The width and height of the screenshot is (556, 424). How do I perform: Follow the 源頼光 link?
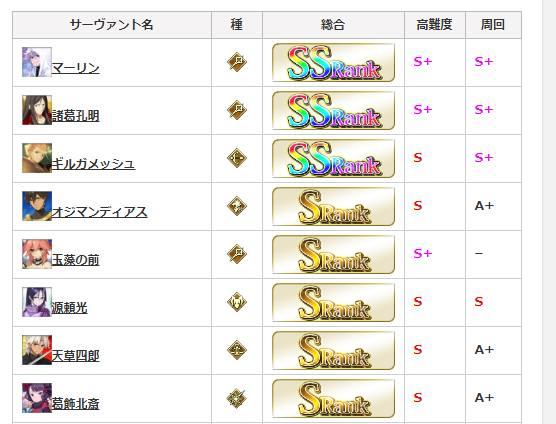[x=70, y=308]
